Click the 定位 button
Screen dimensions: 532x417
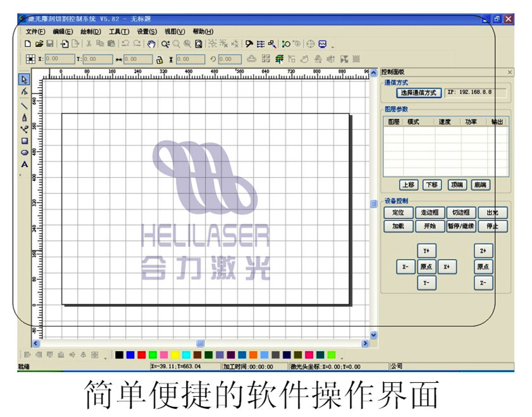[399, 213]
